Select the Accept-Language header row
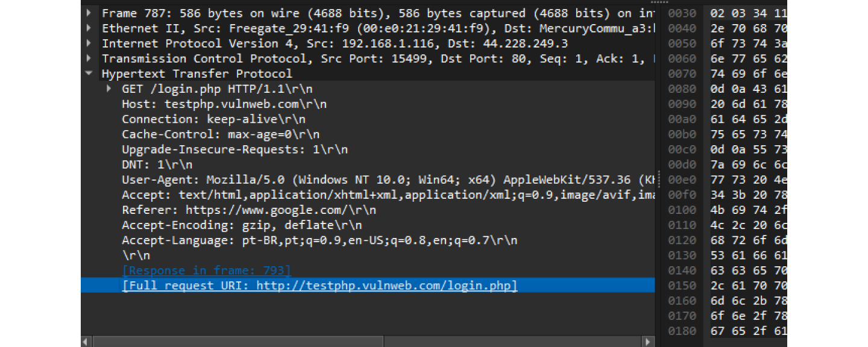This screenshot has height=347, width=868. point(319,240)
